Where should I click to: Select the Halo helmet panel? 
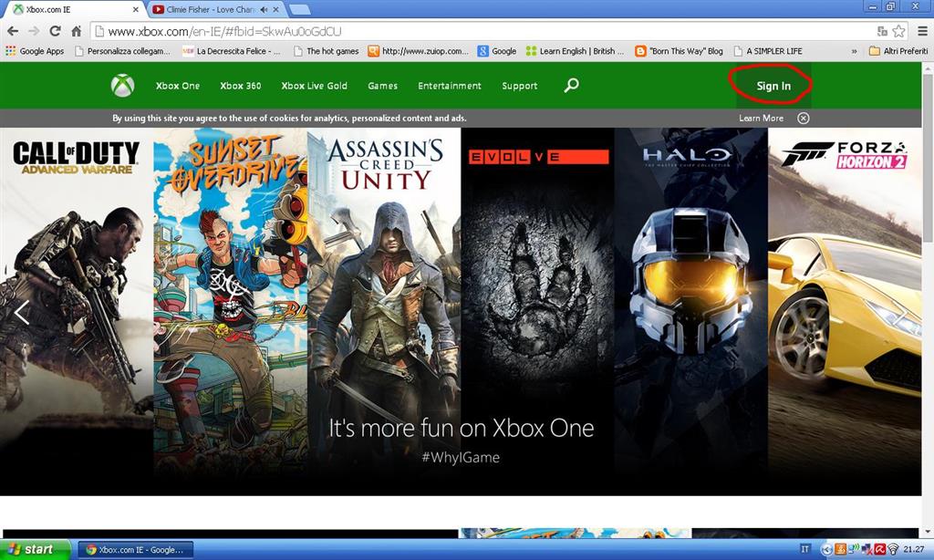691,311
